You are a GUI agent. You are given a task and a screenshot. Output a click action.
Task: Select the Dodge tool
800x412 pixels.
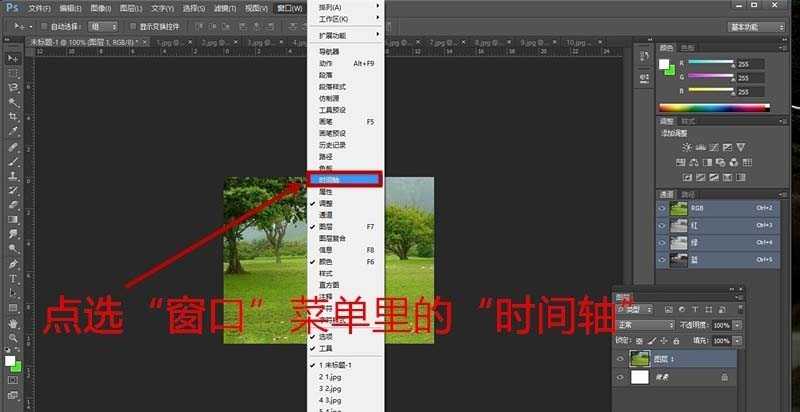coord(13,249)
